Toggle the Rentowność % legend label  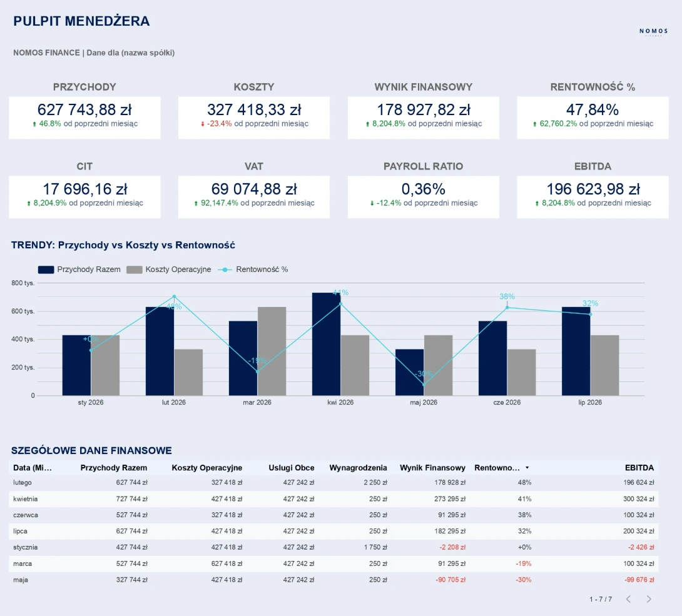[262, 270]
